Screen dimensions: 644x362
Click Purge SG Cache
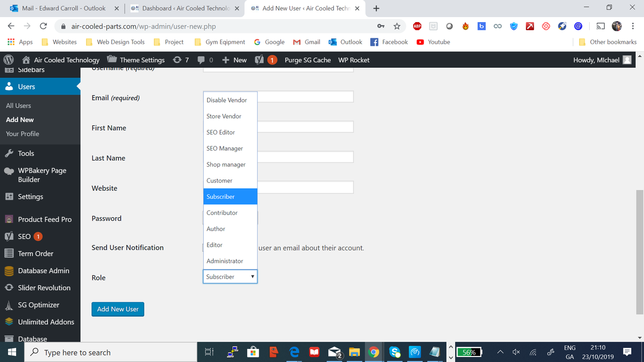(307, 60)
